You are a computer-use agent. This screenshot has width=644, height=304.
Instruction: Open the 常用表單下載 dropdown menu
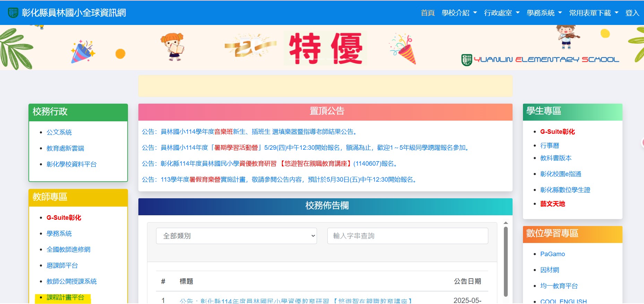(593, 13)
